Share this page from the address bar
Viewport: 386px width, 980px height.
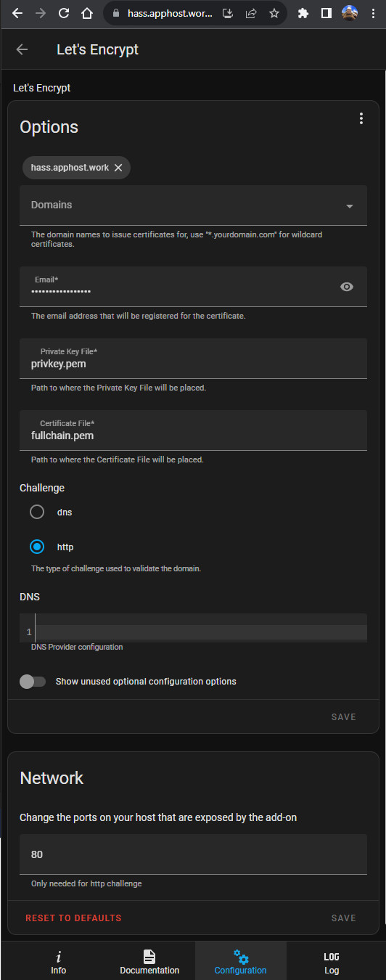pyautogui.click(x=251, y=13)
